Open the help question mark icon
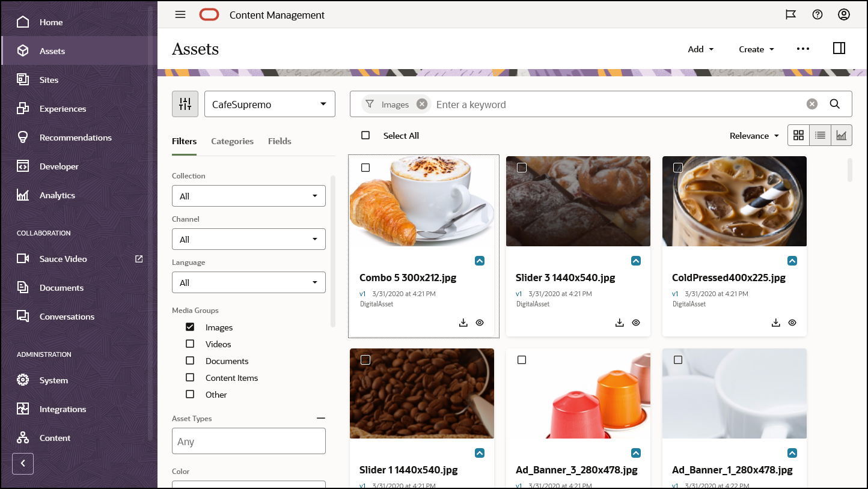This screenshot has width=868, height=489. click(818, 15)
